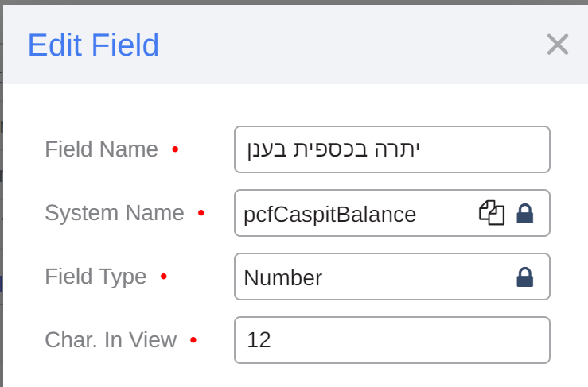Click the red required dot beside Field Type

coord(163,277)
